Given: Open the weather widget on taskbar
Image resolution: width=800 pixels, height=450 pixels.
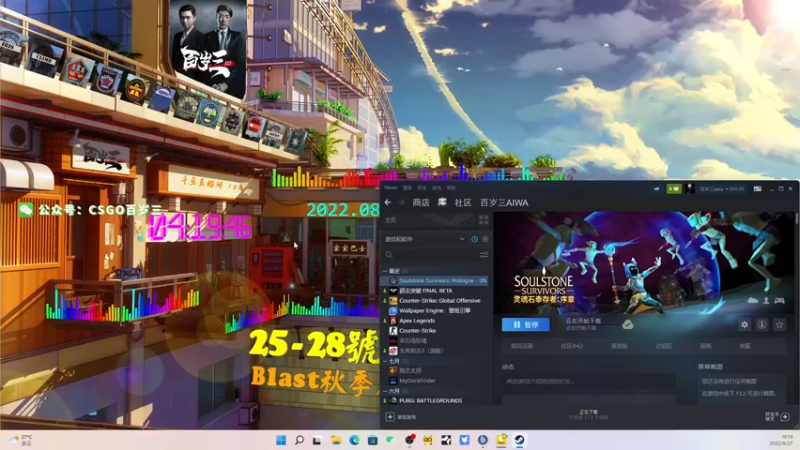Looking at the screenshot, I should [20, 440].
